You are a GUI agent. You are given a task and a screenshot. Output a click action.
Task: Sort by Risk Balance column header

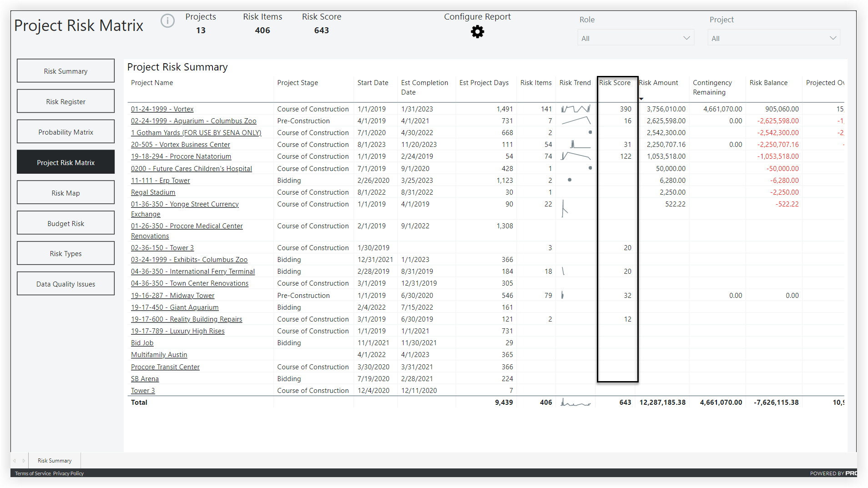tap(768, 83)
